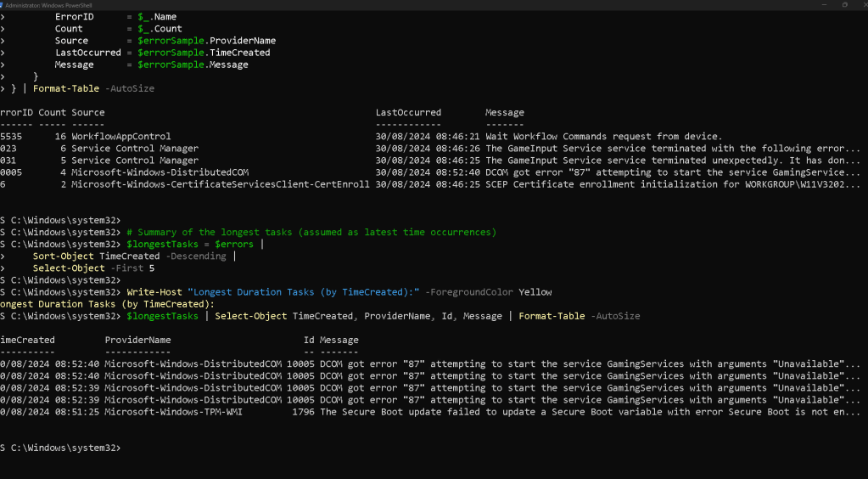Click the "terminated with the following error" message

[x=673, y=149]
